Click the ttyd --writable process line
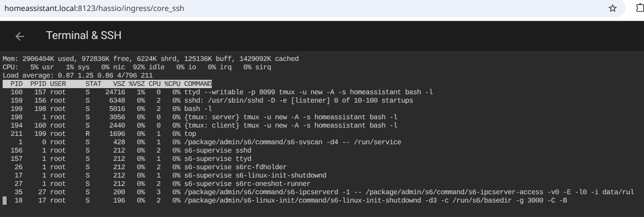This screenshot has width=644, height=217. tap(218, 92)
